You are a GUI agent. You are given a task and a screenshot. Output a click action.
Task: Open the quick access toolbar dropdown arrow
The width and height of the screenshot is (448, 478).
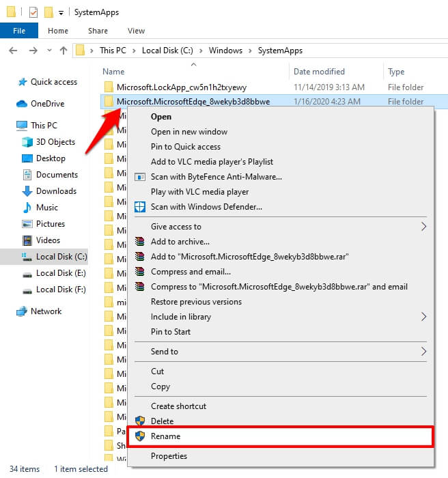tap(61, 12)
